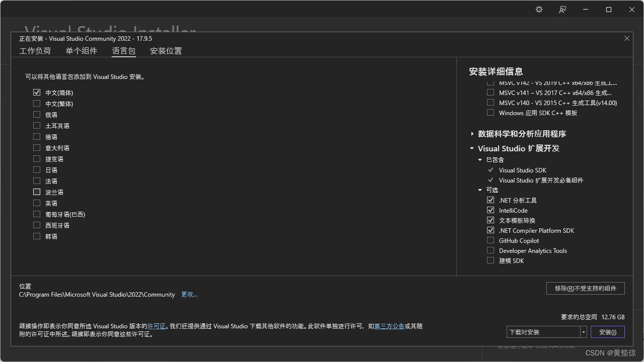The image size is (644, 362).
Task: Tick the 日语 language pack
Action: tap(37, 170)
